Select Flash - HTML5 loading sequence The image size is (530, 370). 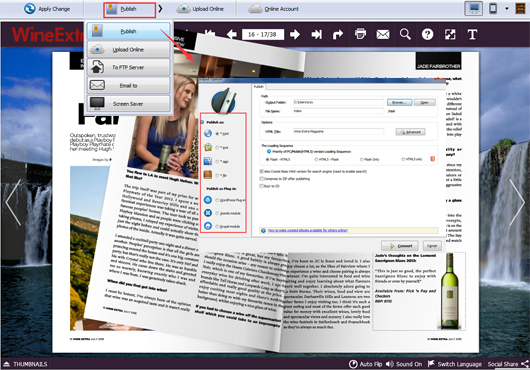(267, 159)
